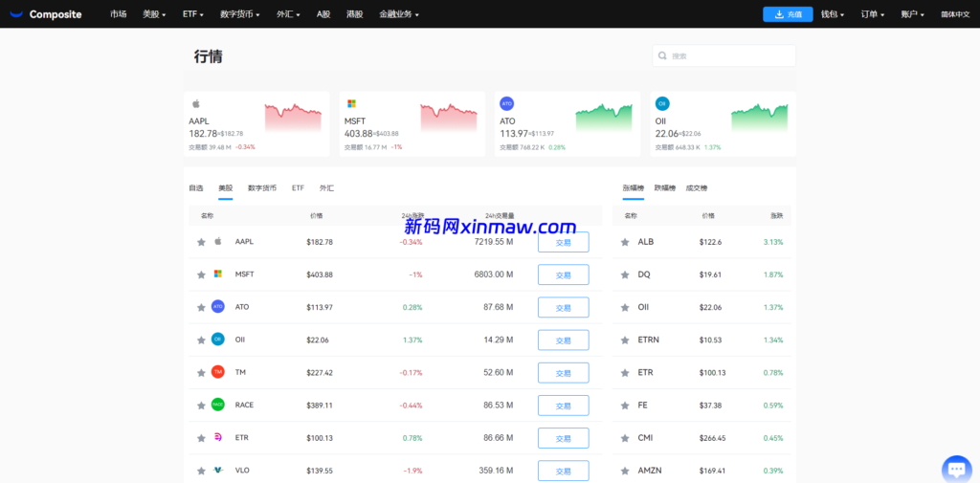Open the live chat bubble

coord(956,469)
